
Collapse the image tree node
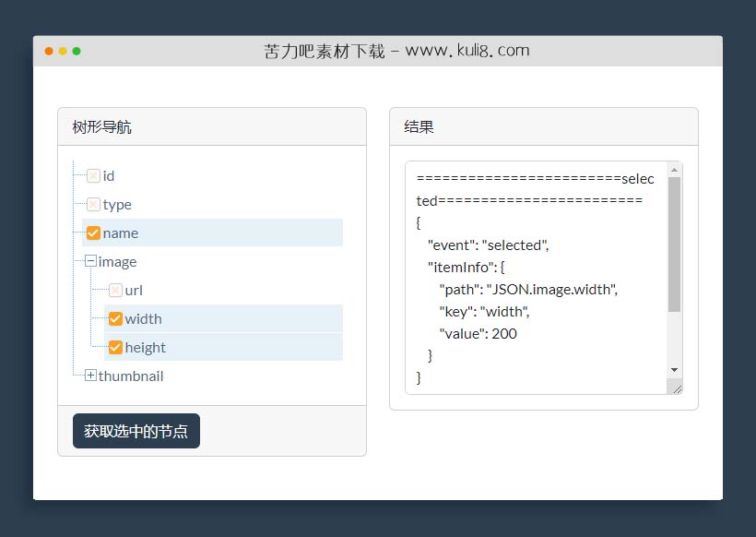tap(90, 262)
